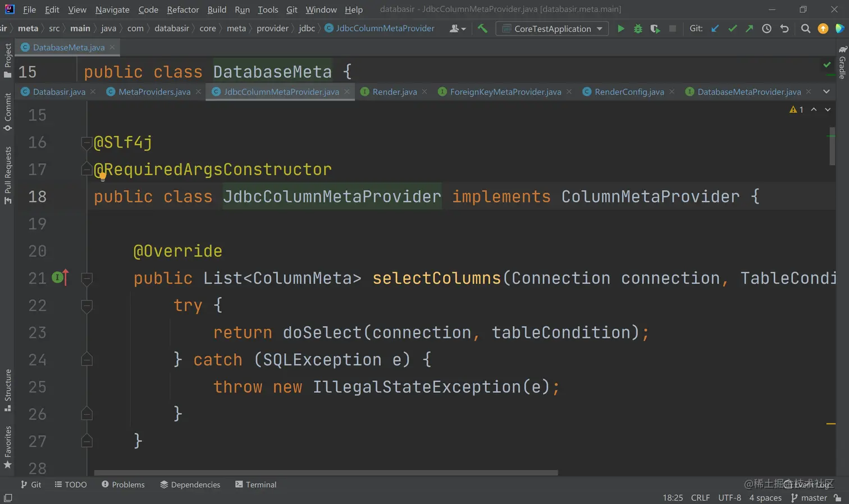Image resolution: width=849 pixels, height=504 pixels.
Task: Toggle the Structure tool window
Action: point(8,390)
